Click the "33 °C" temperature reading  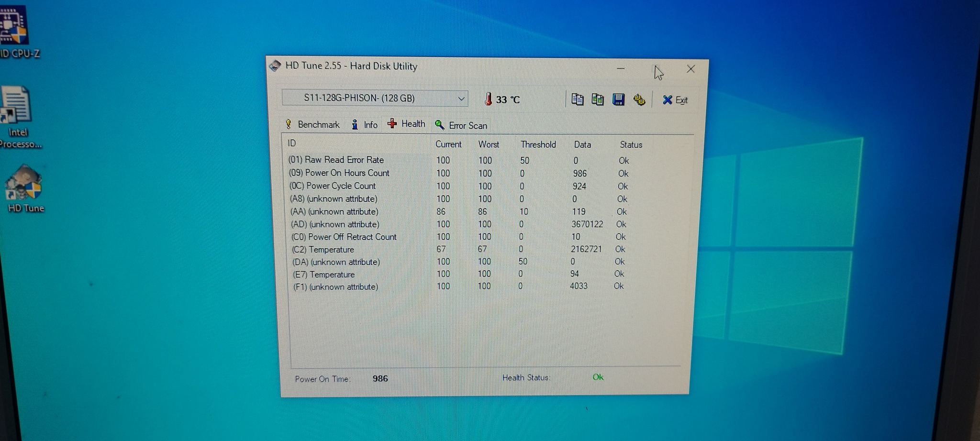(508, 99)
